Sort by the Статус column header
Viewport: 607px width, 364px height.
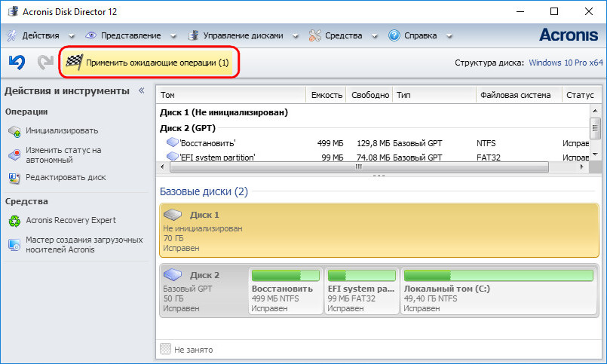point(581,95)
